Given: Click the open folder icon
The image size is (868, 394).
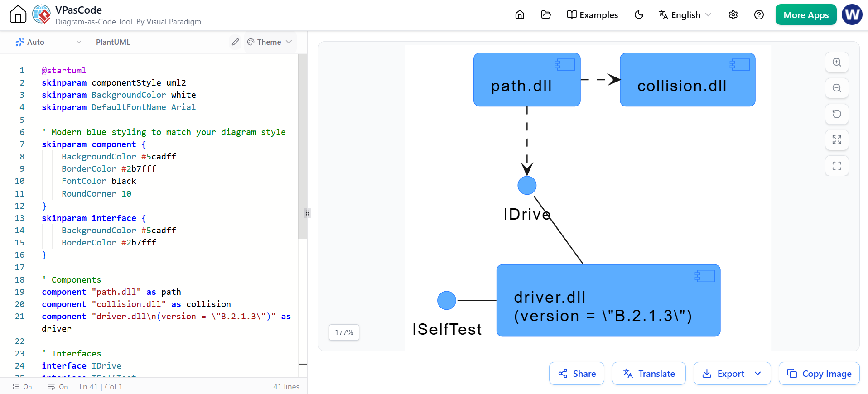Looking at the screenshot, I should (546, 15).
